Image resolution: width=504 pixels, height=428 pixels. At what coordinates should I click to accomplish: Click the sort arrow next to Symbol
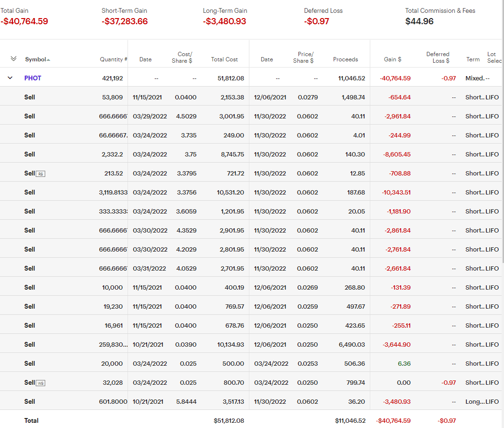coord(49,60)
